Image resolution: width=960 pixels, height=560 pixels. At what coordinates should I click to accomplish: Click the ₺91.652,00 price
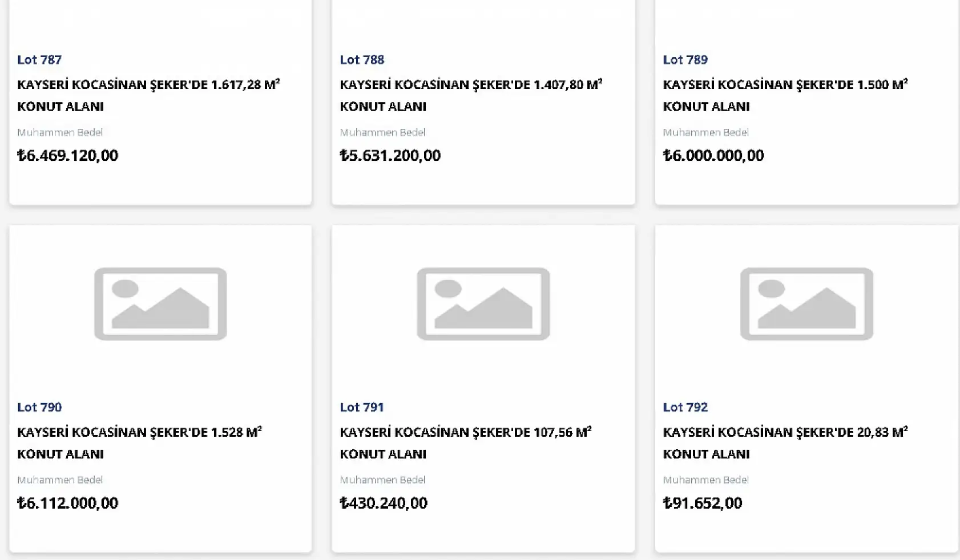(702, 503)
